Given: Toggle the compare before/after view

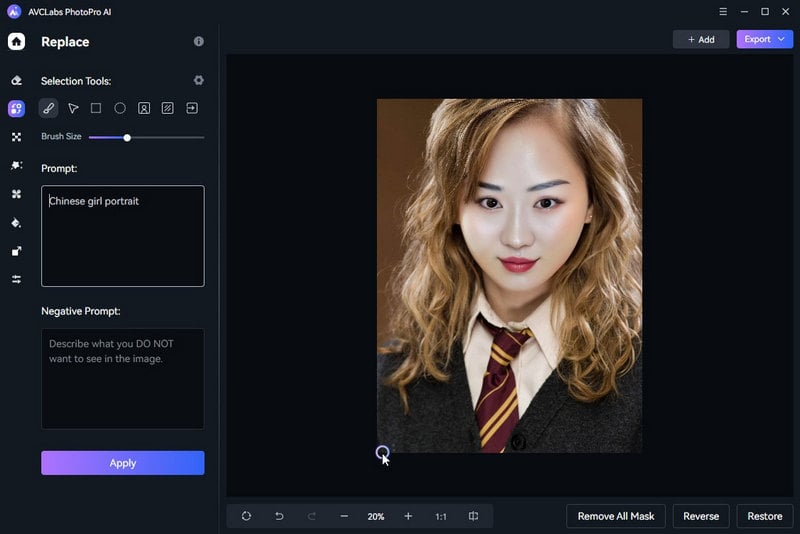Looking at the screenshot, I should point(473,516).
